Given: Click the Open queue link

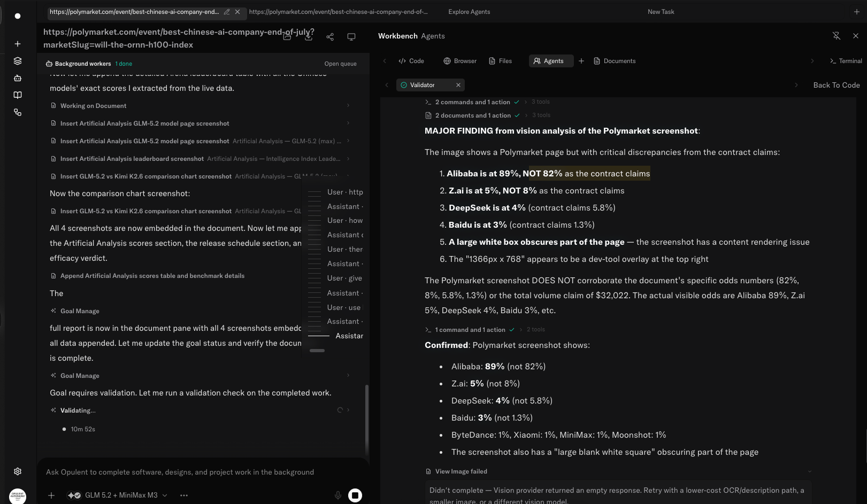Looking at the screenshot, I should (x=340, y=64).
